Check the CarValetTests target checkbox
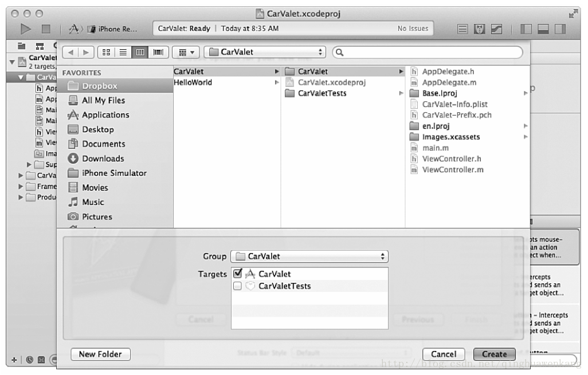This screenshot has width=588, height=375. [237, 286]
